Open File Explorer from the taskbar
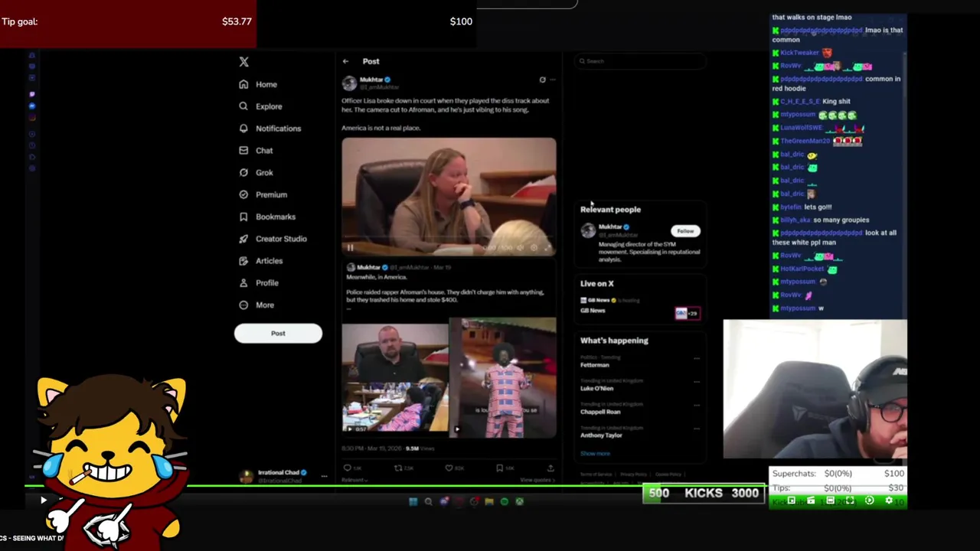Screen dimensions: 980x551 pos(489,502)
